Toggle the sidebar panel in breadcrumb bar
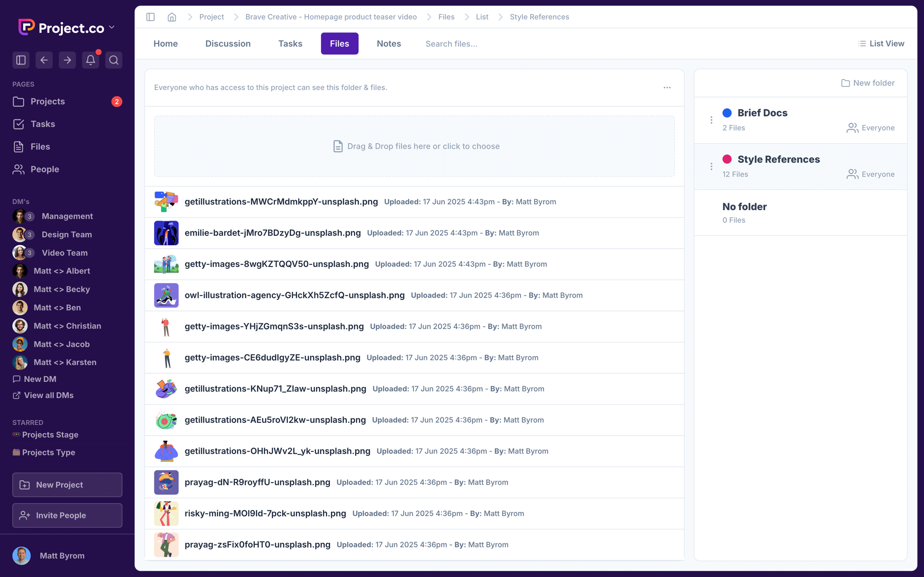924x577 pixels. point(151,17)
